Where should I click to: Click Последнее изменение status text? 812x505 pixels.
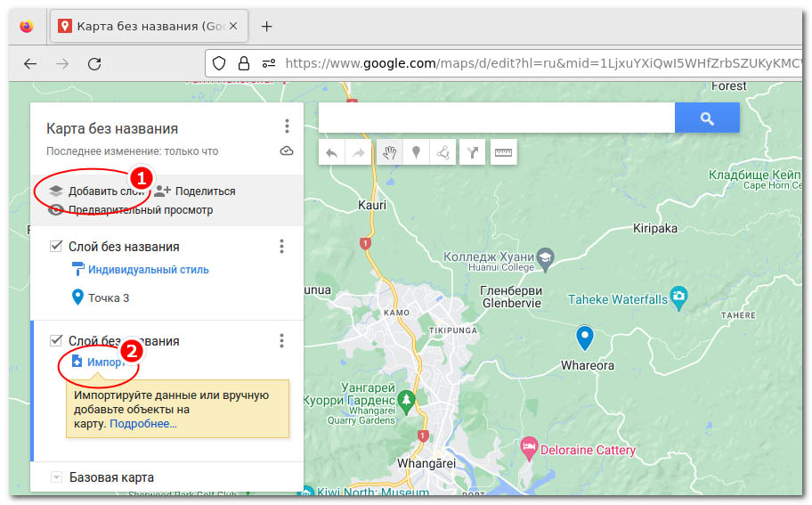click(133, 151)
